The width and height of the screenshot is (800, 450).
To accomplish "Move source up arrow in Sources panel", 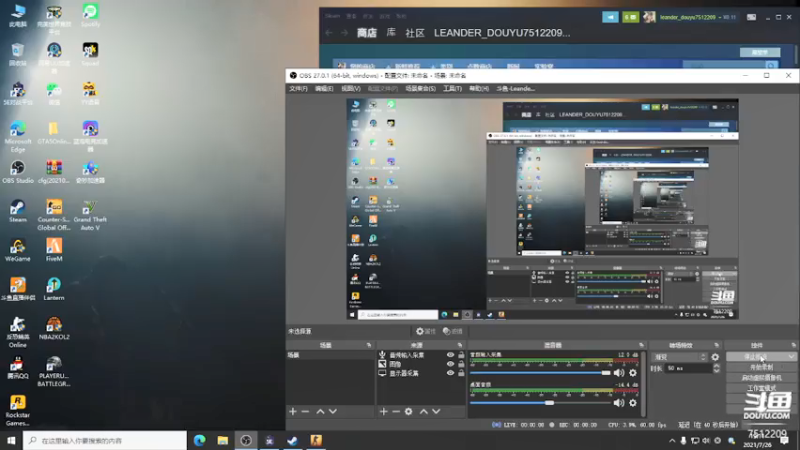I will 424,411.
